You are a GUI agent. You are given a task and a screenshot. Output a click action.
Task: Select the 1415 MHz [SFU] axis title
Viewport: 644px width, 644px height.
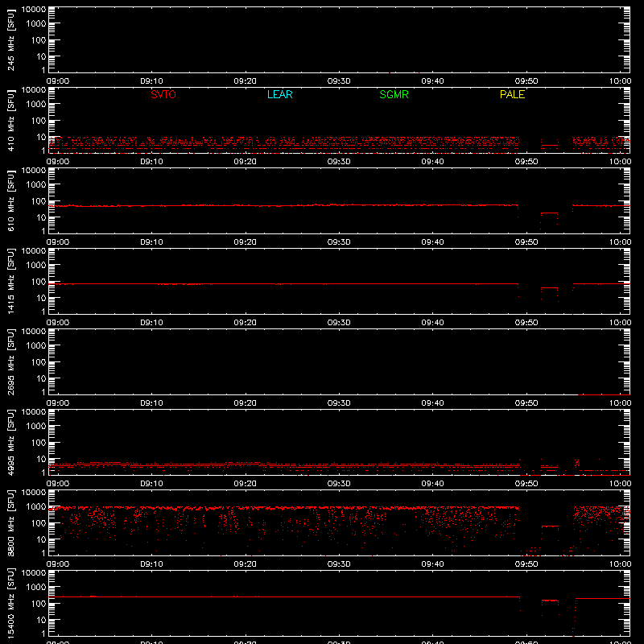10,281
